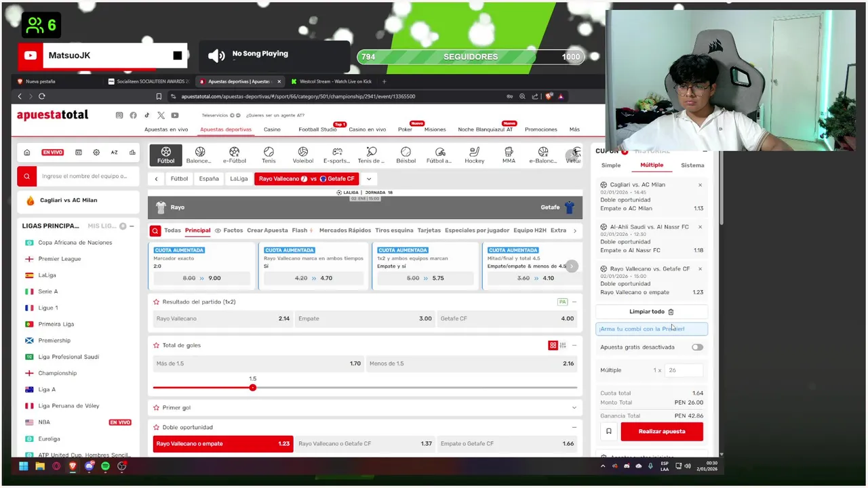Remove Cagliari vs. AC Milan from coupon

pyautogui.click(x=700, y=185)
